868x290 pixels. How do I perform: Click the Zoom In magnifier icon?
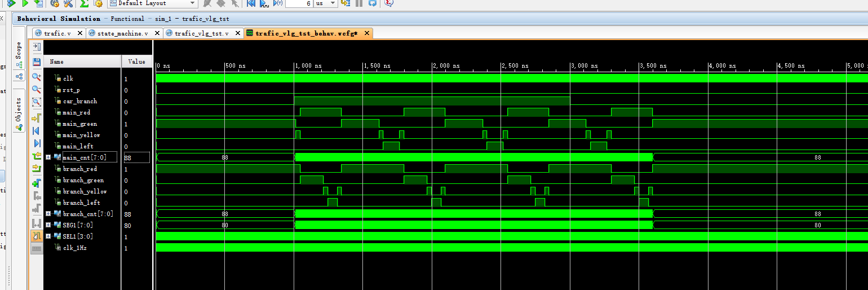(x=37, y=77)
